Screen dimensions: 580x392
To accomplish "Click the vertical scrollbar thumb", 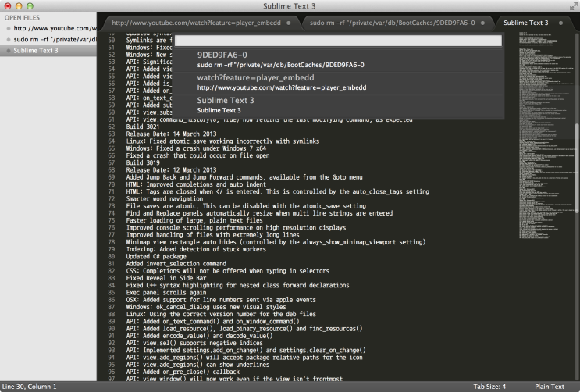I will point(577,167).
